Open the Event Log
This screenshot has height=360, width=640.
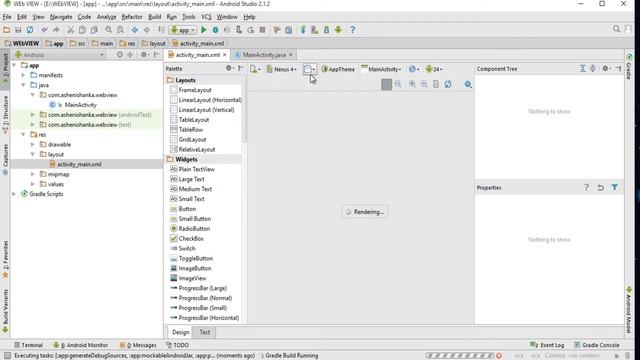click(x=547, y=345)
